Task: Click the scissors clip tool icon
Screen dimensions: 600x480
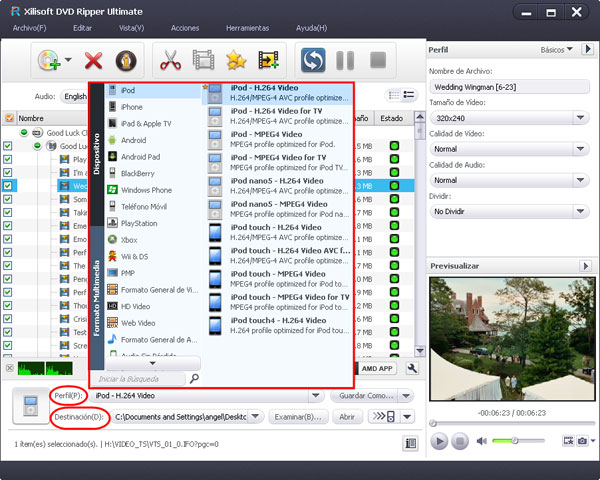Action: (168, 61)
